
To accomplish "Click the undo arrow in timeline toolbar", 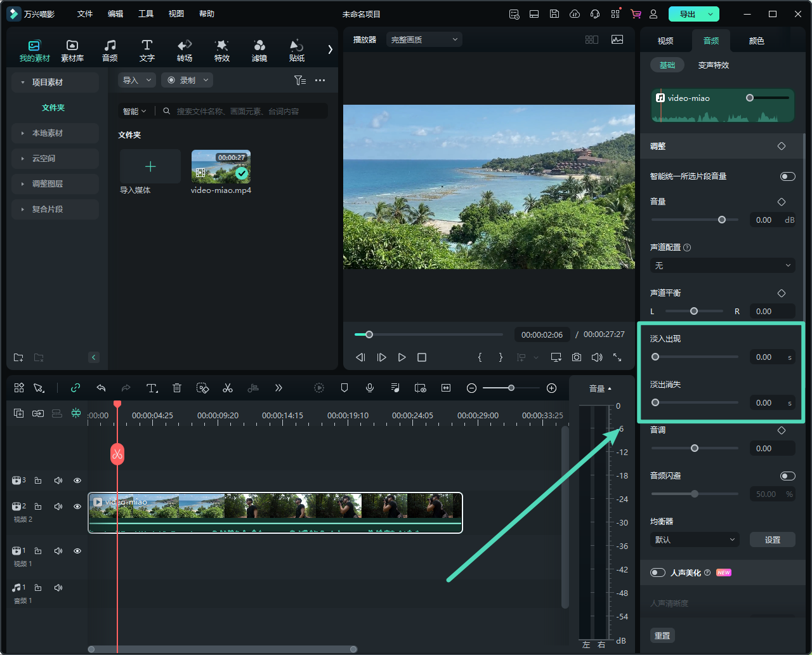I will (x=101, y=388).
